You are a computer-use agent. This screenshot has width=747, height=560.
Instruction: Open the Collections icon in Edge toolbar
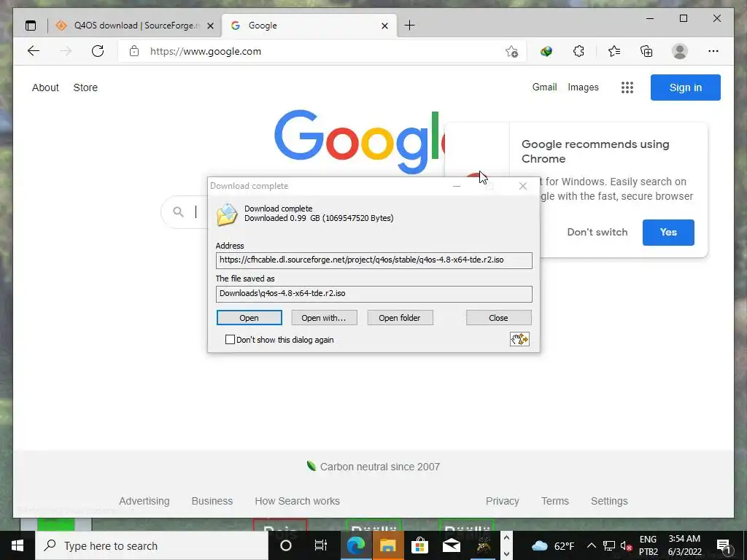pos(646,51)
